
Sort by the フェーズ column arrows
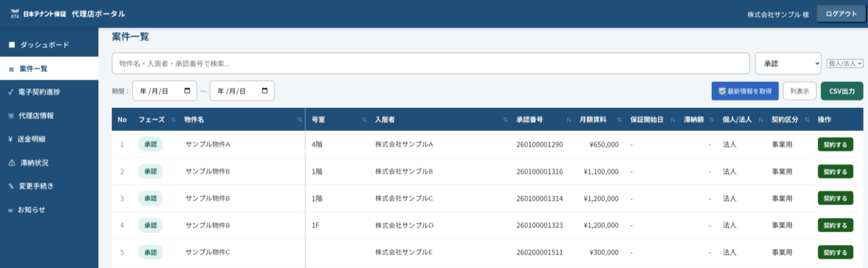pos(173,120)
